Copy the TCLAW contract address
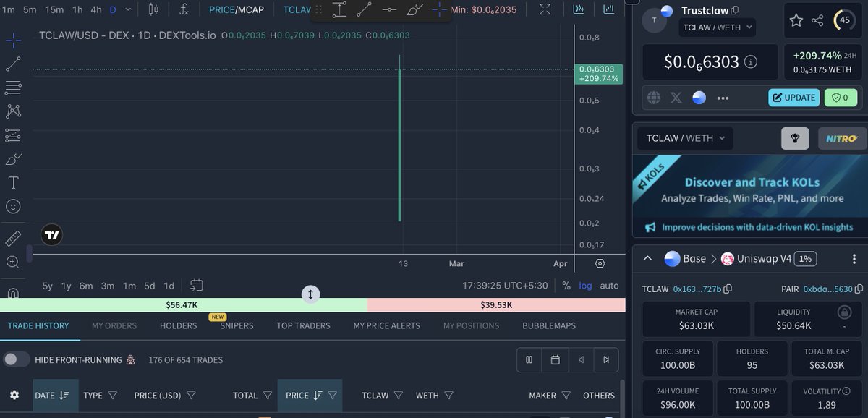The width and height of the screenshot is (868, 418). tap(728, 289)
